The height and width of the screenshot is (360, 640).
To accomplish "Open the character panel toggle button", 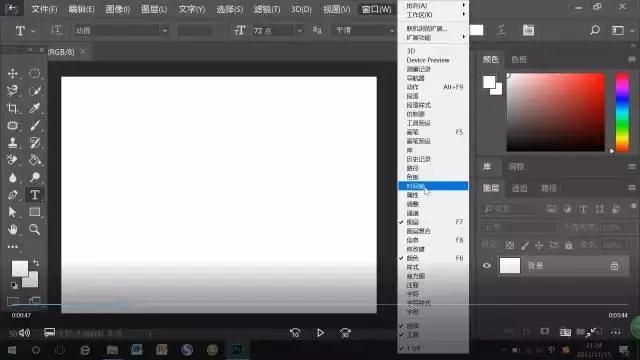I will coord(529,30).
